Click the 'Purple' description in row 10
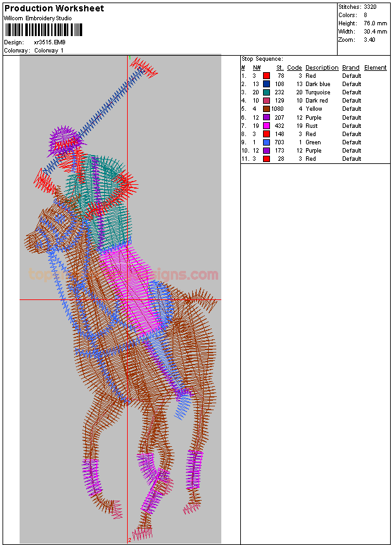Viewport: 392px width, 545px height. point(314,151)
